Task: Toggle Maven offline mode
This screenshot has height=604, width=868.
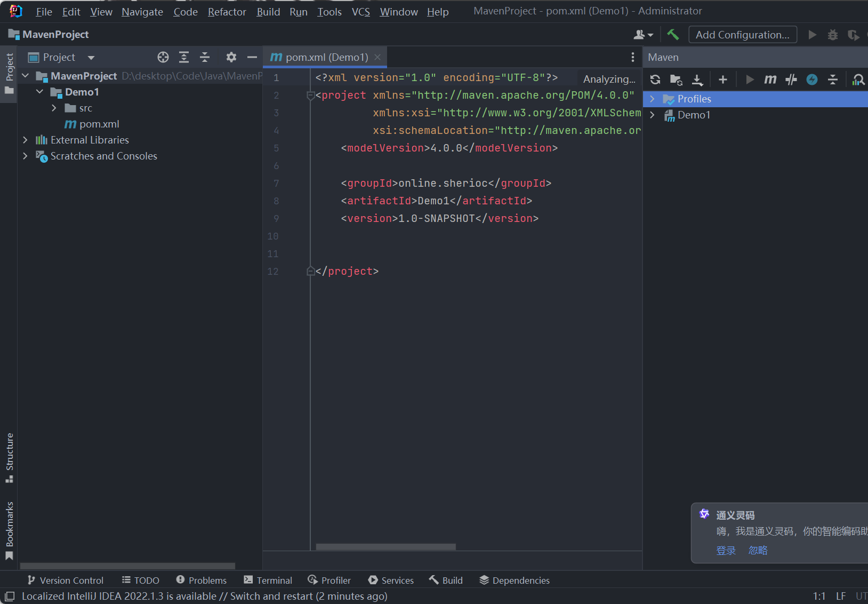Action: pos(791,80)
